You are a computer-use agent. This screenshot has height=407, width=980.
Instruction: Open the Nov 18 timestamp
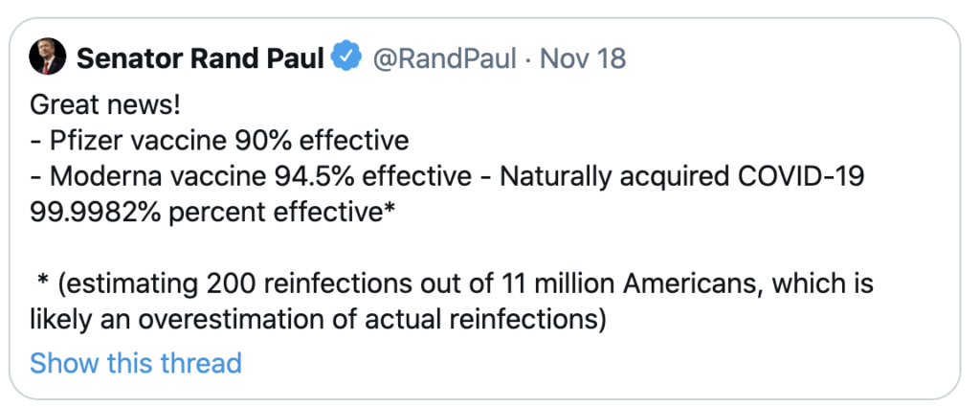583,58
